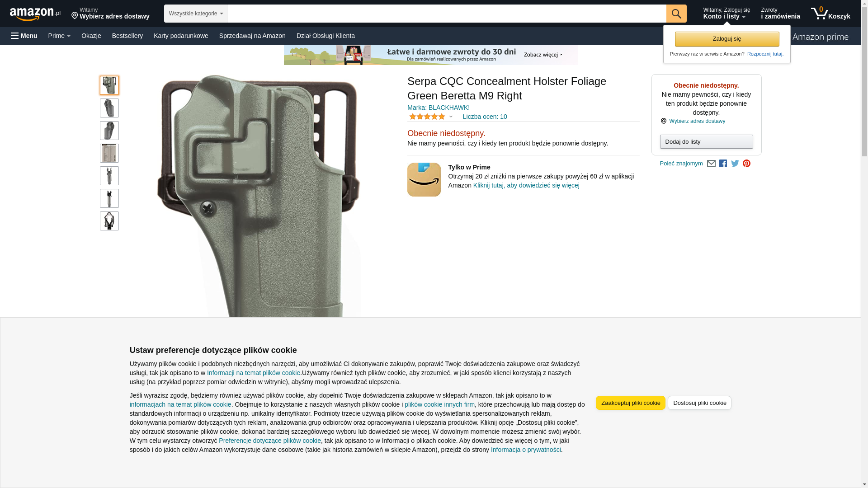Expand the star rating breakdown arrow
Screen dimensions: 868x488
pos(451,117)
